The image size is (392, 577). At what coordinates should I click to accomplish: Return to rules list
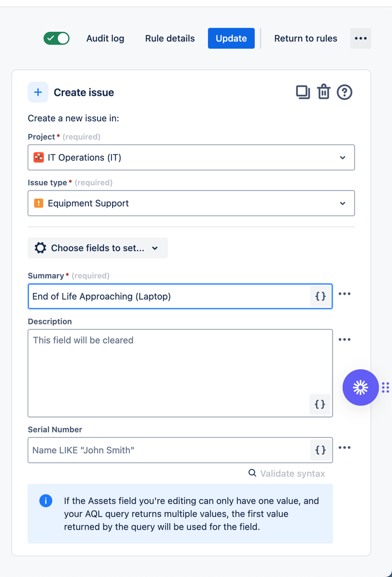pos(305,38)
